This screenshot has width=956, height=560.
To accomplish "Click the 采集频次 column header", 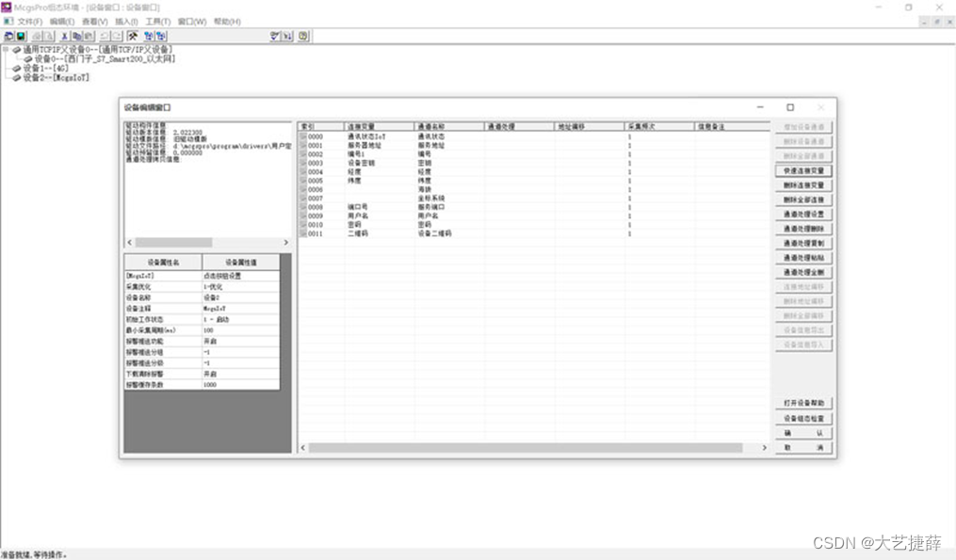I will pyautogui.click(x=660, y=127).
